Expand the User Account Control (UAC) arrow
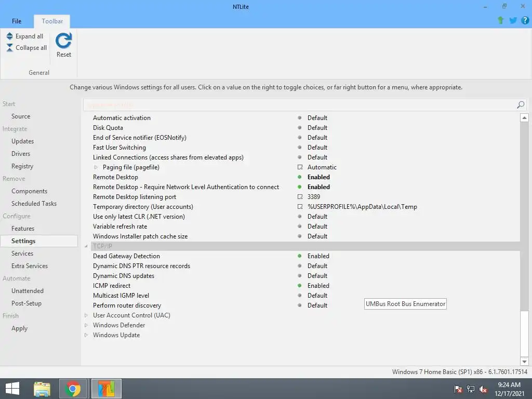The width and height of the screenshot is (532, 399). pyautogui.click(x=86, y=315)
